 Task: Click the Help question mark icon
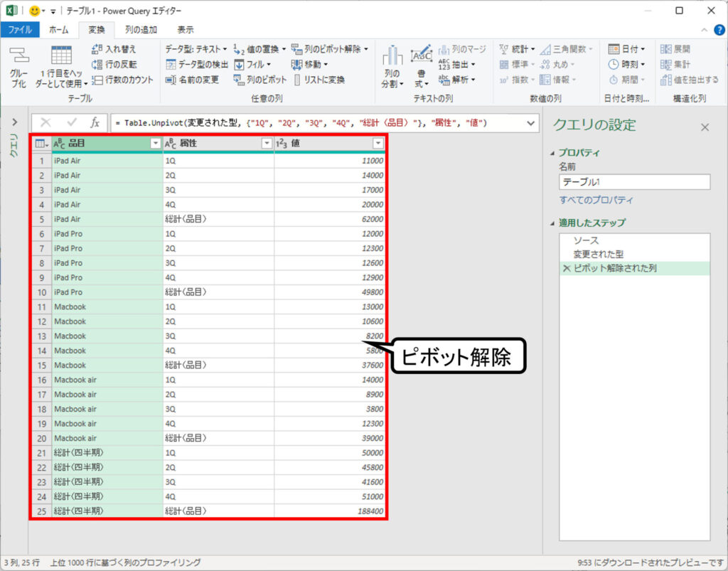coord(719,30)
